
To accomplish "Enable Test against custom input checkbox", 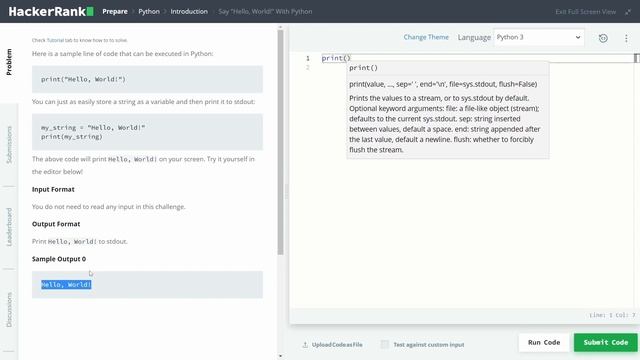I will (x=384, y=344).
